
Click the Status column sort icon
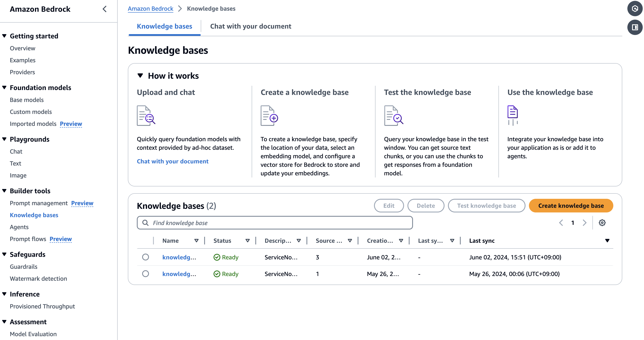247,241
